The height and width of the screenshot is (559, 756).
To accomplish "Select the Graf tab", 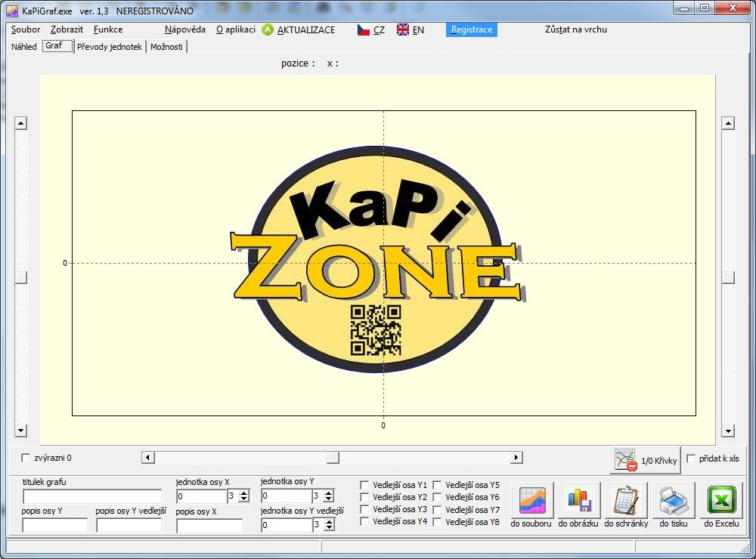I will pyautogui.click(x=57, y=46).
